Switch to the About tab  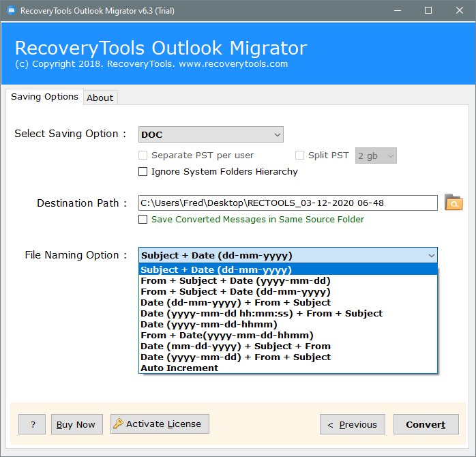tap(100, 98)
